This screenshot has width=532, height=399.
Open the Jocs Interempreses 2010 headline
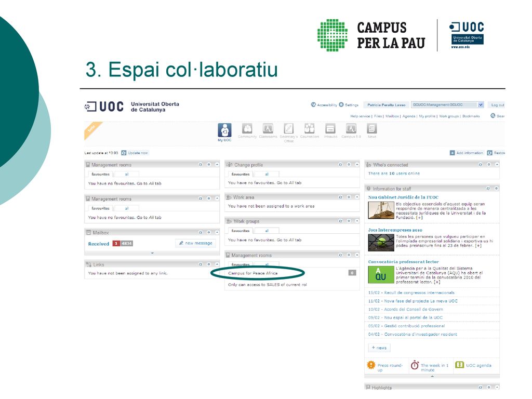(x=395, y=230)
